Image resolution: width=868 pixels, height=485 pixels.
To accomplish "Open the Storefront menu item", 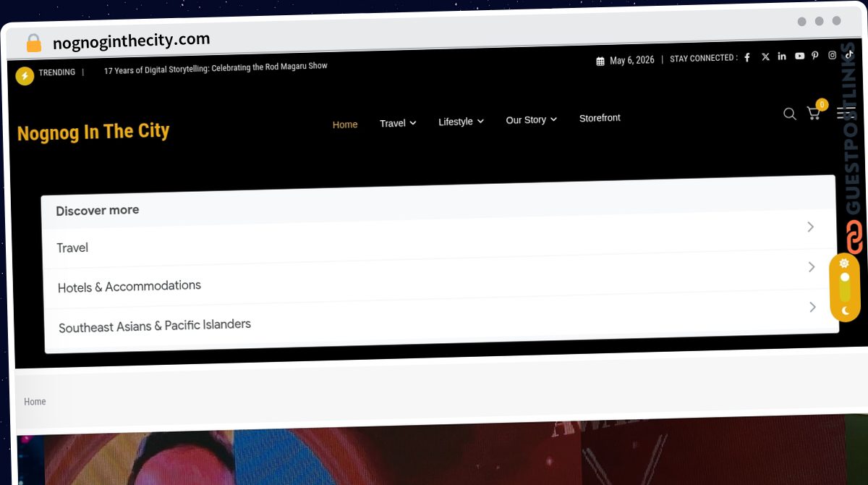I will (600, 118).
